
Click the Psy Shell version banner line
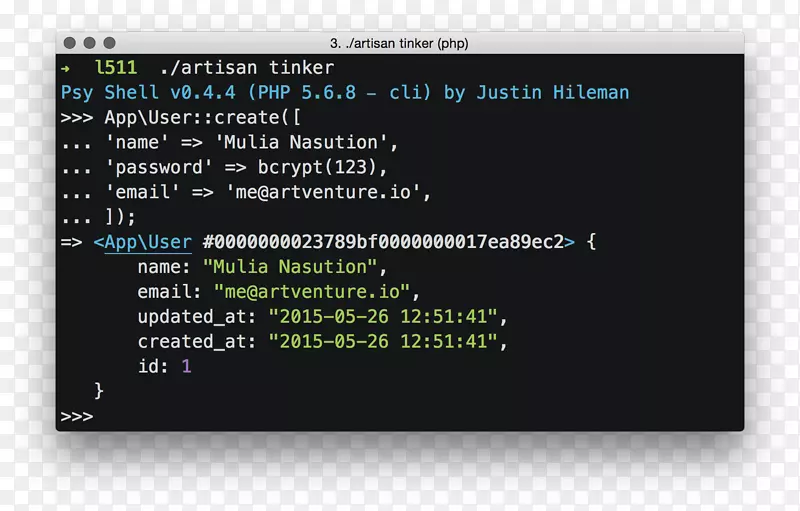(345, 93)
